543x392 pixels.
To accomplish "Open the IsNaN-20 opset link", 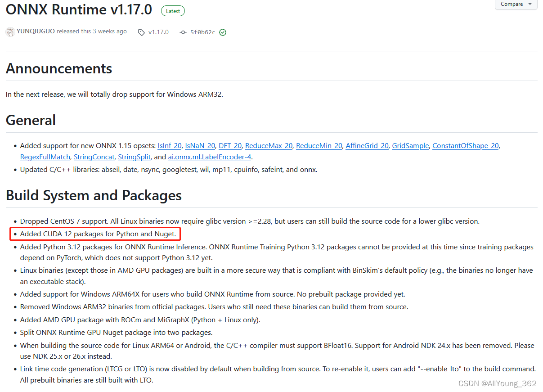I will [x=200, y=145].
